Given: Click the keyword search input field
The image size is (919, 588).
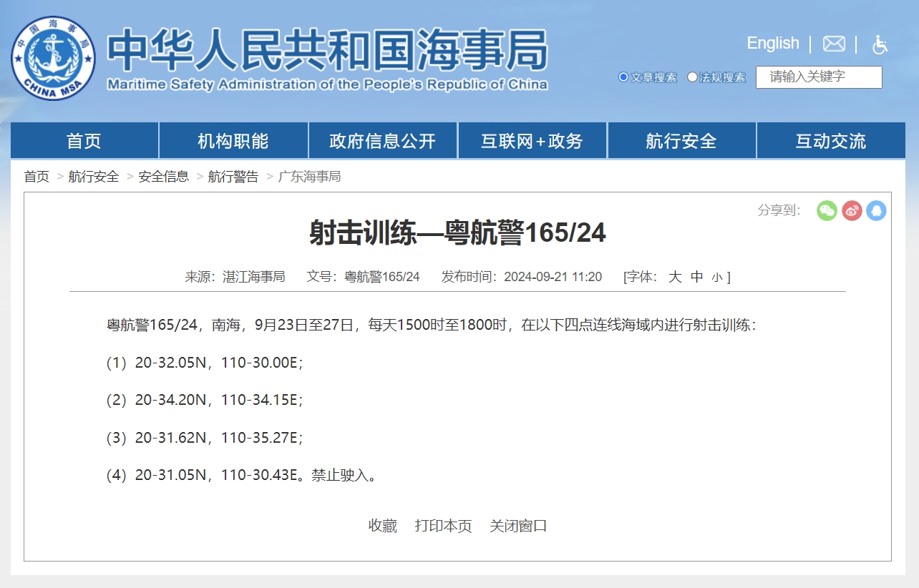Looking at the screenshot, I should (819, 77).
